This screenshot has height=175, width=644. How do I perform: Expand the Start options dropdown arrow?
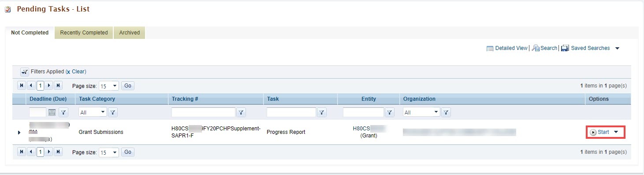616,132
